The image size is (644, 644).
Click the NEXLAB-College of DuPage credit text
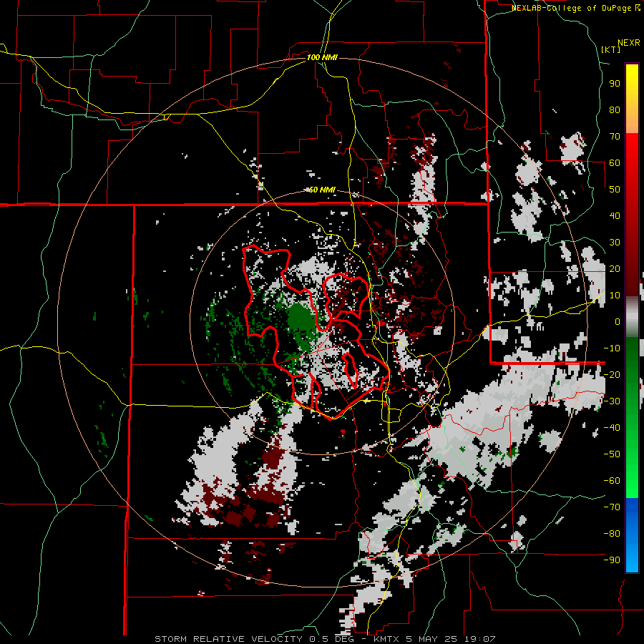pyautogui.click(x=575, y=8)
